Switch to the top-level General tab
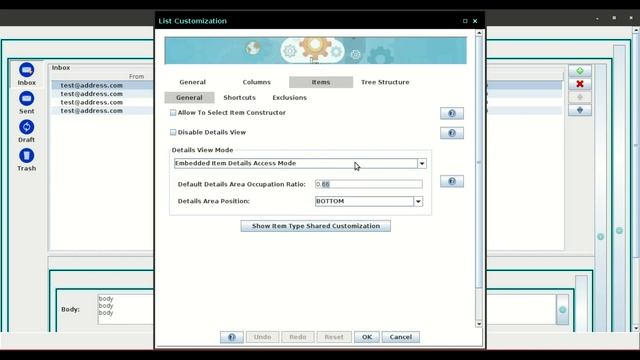The width and height of the screenshot is (640, 360). [193, 82]
